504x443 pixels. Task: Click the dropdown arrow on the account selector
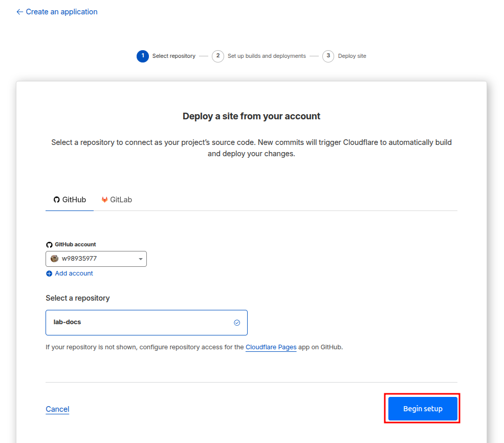(140, 259)
